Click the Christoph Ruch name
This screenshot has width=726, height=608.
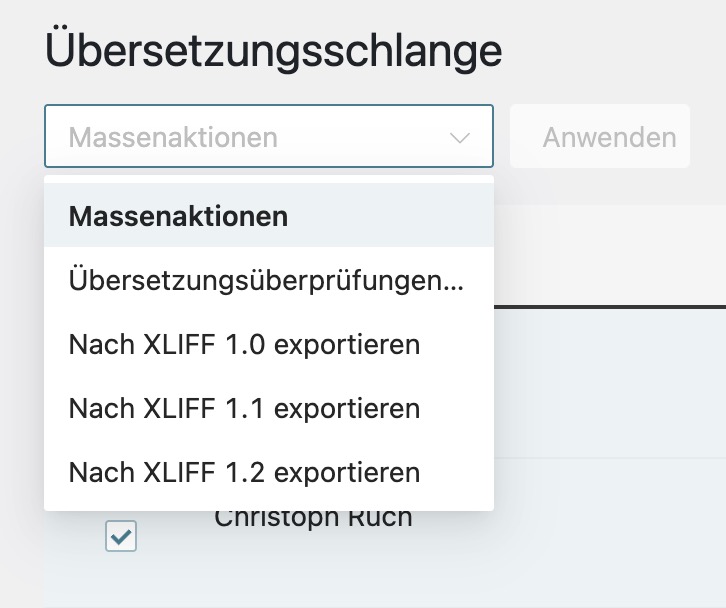click(313, 520)
